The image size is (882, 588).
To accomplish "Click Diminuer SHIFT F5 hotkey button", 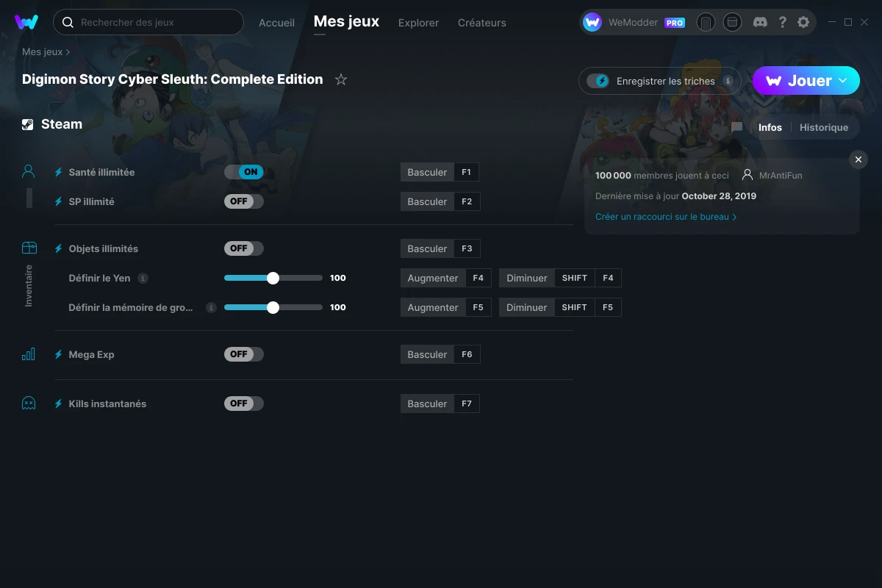I will [x=560, y=307].
